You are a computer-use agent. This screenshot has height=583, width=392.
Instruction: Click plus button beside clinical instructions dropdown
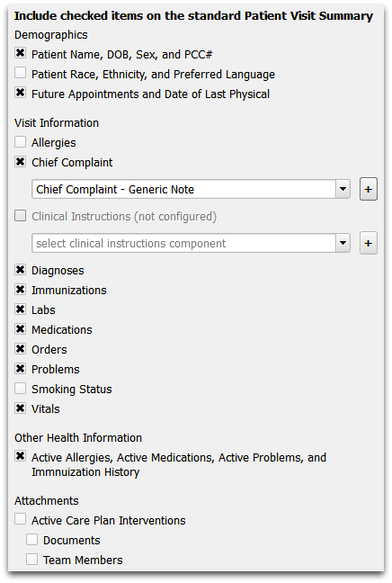click(369, 243)
